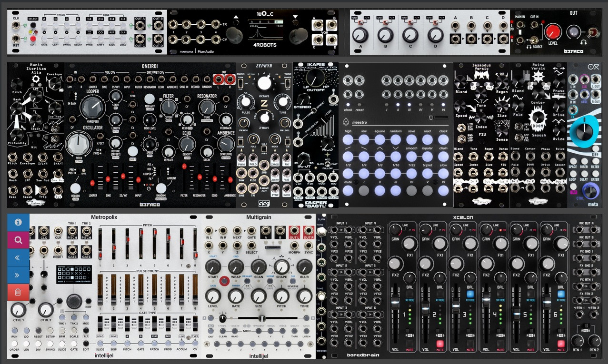The image size is (609, 364).
Task: Click the red trash delete icon
Action: point(18,292)
